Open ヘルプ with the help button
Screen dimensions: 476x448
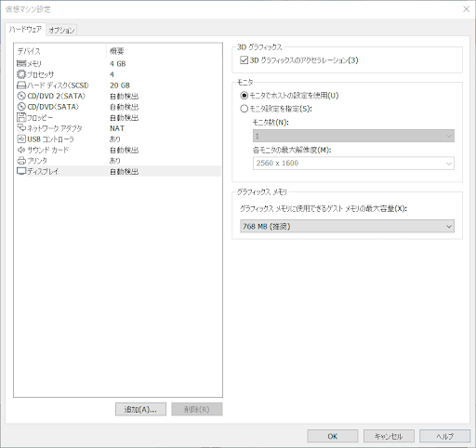coord(444,436)
